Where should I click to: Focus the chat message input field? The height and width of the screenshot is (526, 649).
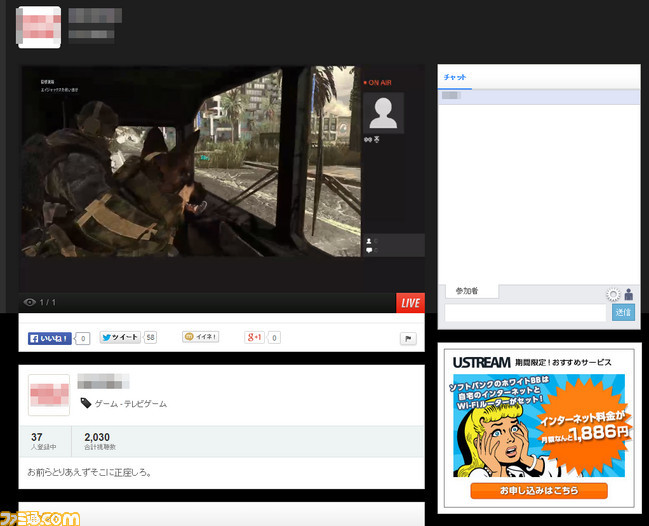[x=525, y=312]
